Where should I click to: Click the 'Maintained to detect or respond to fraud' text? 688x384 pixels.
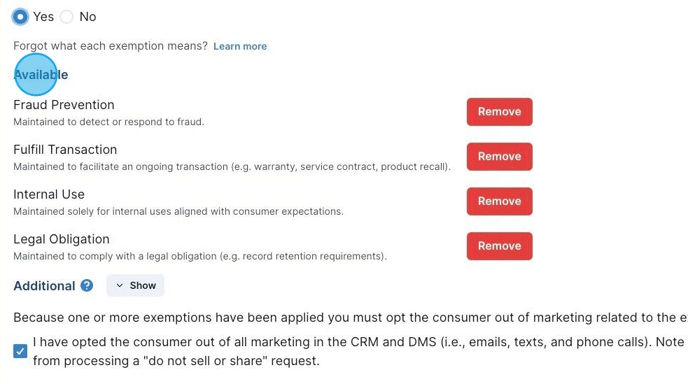click(x=108, y=122)
